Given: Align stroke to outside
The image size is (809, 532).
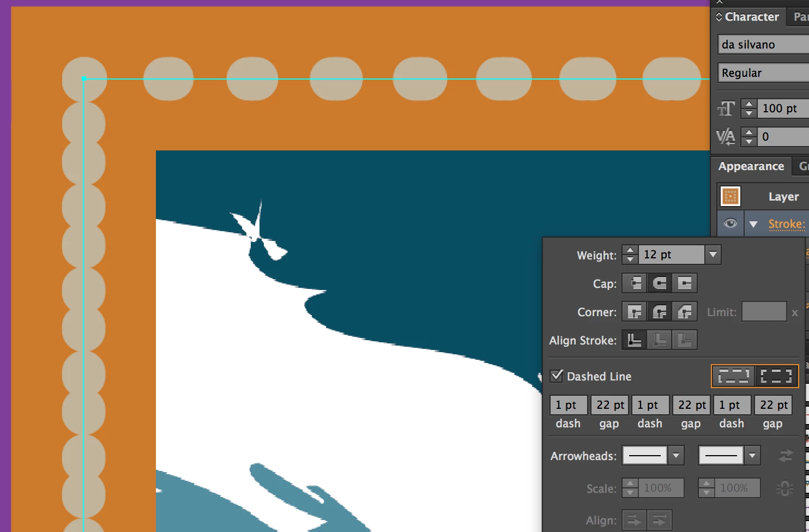Looking at the screenshot, I should [x=685, y=340].
